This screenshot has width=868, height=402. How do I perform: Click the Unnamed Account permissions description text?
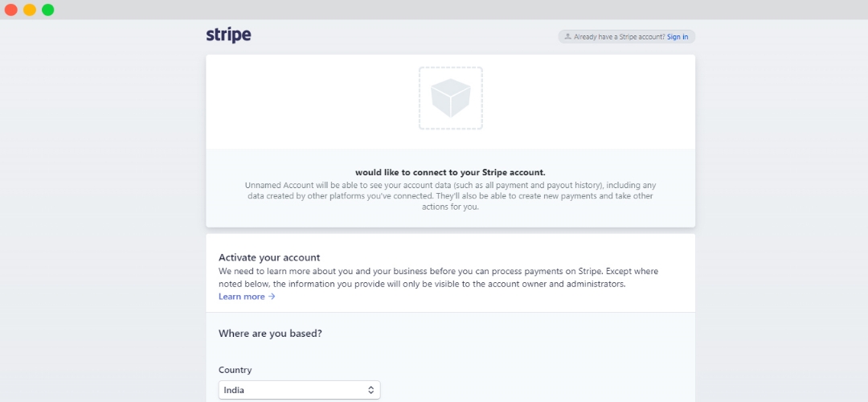tap(450, 195)
